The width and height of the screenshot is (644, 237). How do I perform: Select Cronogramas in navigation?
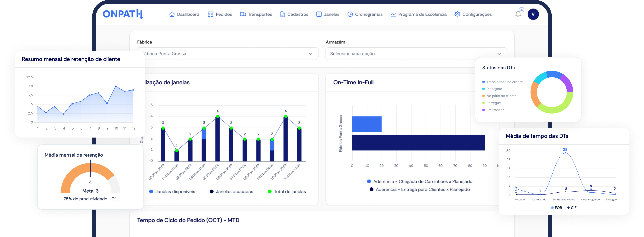pyautogui.click(x=368, y=14)
